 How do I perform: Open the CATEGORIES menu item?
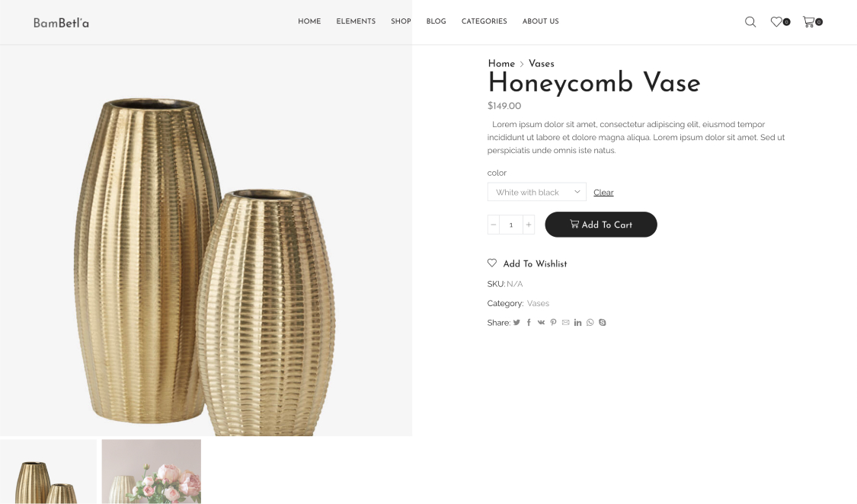[484, 21]
